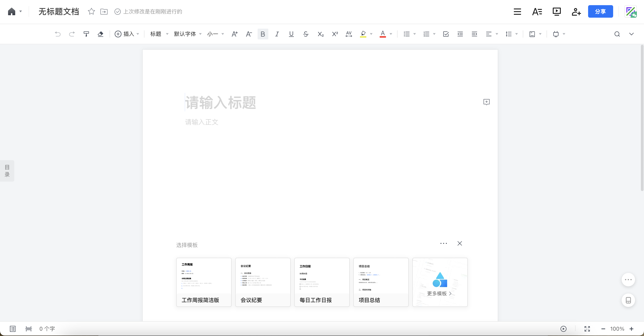Click the Underline formatting icon

[291, 34]
